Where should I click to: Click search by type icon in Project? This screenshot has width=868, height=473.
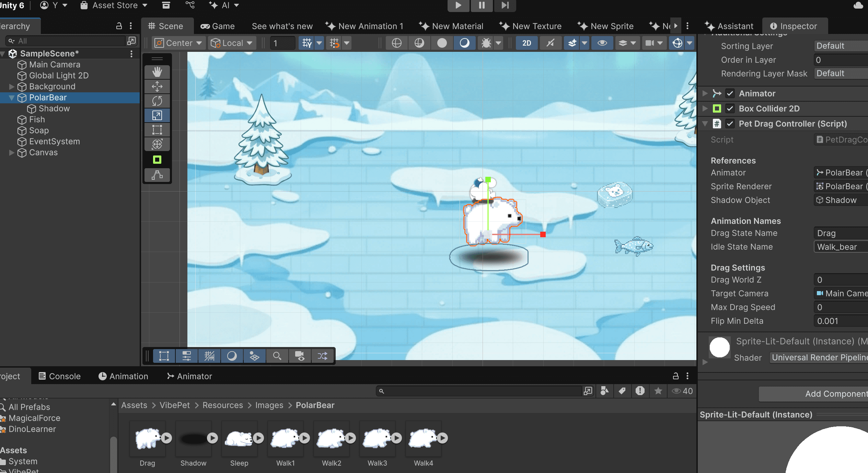click(x=604, y=391)
